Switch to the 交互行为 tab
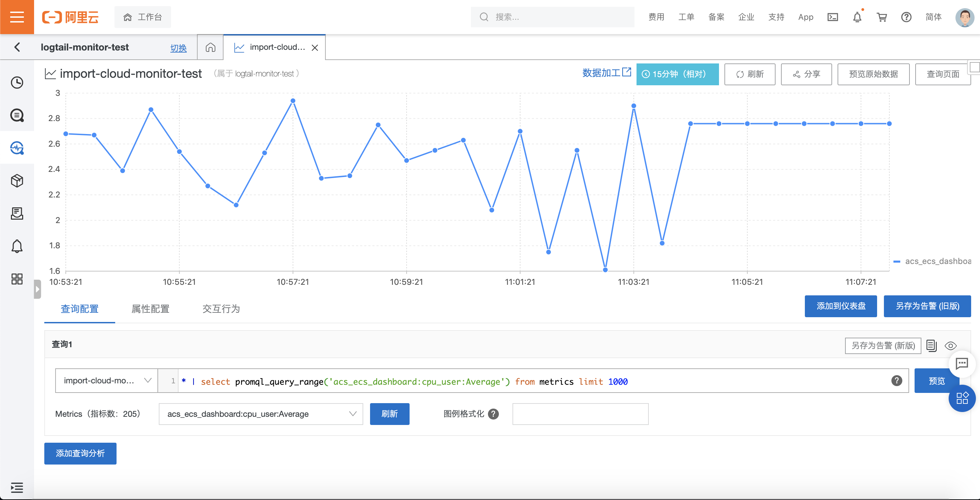 tap(221, 309)
